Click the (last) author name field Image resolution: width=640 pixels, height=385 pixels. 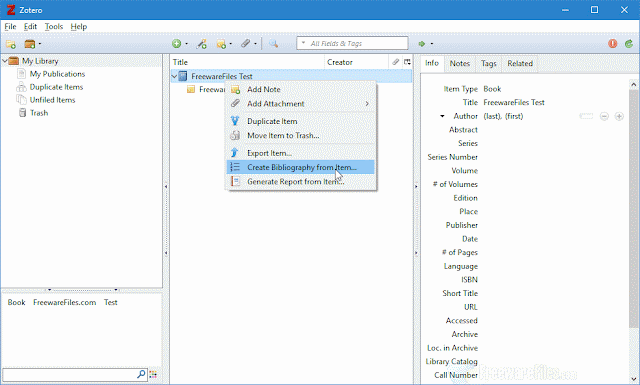point(493,116)
